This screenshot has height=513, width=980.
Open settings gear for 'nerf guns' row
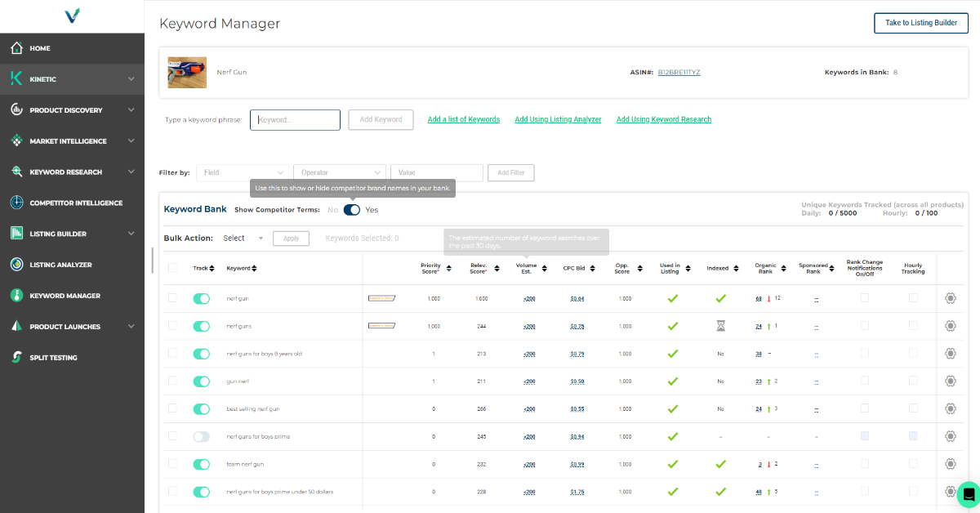click(951, 326)
